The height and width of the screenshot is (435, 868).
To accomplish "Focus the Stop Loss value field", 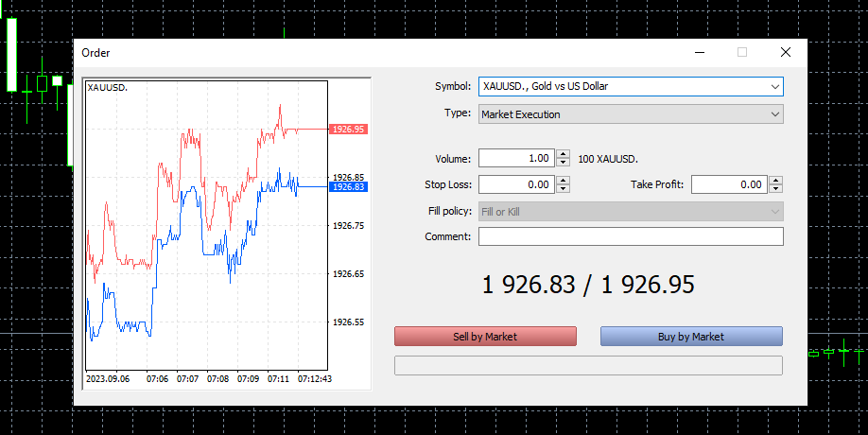I will 516,184.
